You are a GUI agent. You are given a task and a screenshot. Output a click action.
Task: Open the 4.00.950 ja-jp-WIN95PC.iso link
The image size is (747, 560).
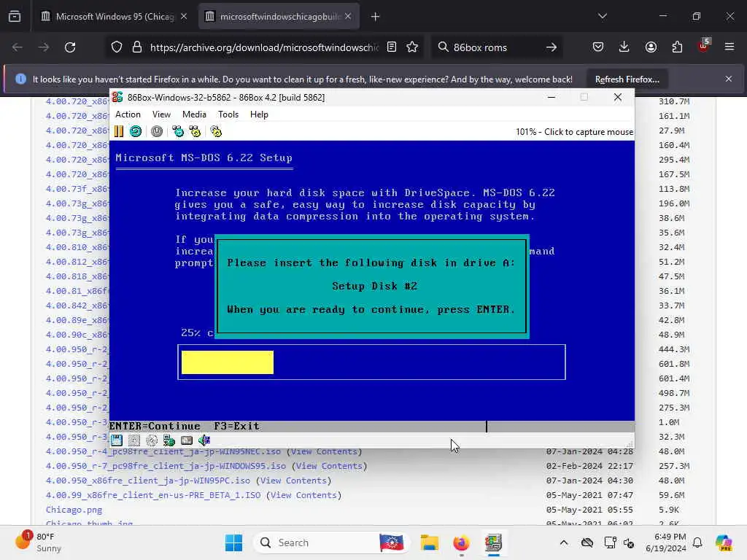click(147, 481)
